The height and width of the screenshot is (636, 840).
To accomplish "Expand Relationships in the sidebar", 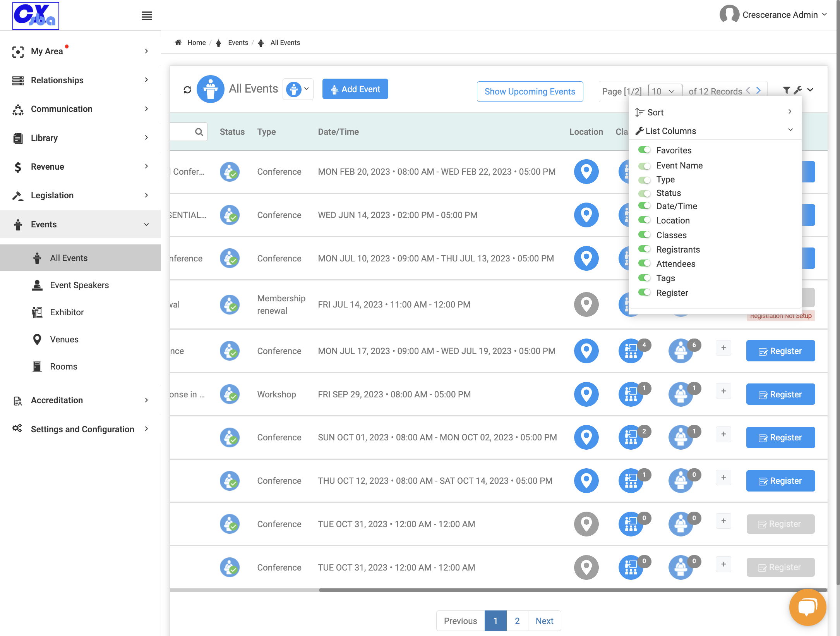I will point(81,80).
